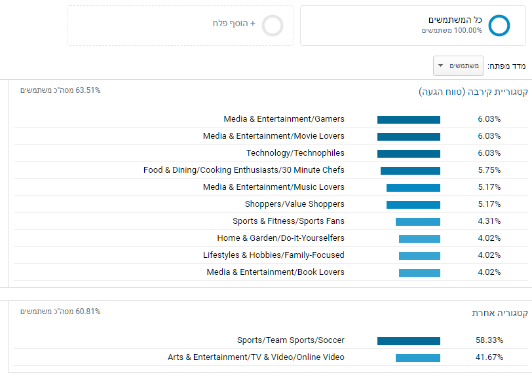The height and width of the screenshot is (392, 532).
Task: Click the Technology/Technophiles row label
Action: (x=295, y=153)
